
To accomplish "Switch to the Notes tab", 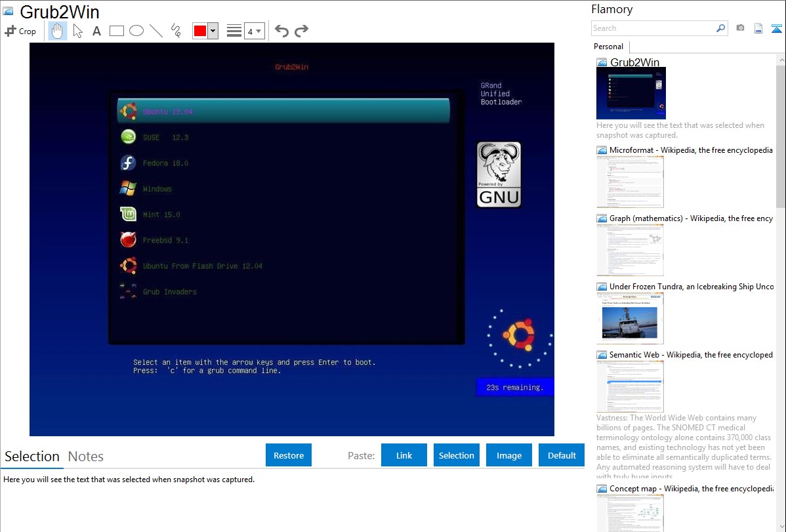I will coord(86,457).
